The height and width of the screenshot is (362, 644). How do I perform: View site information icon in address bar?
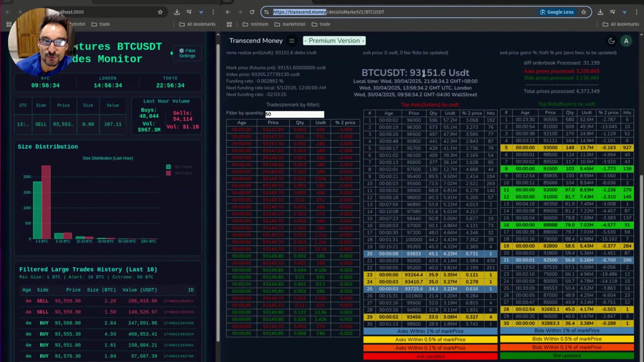click(x=267, y=12)
